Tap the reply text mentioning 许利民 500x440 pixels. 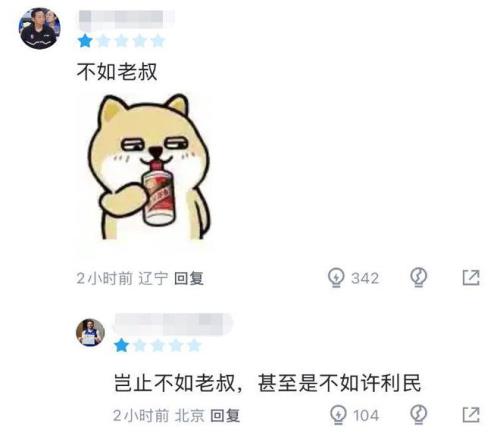(x=267, y=383)
